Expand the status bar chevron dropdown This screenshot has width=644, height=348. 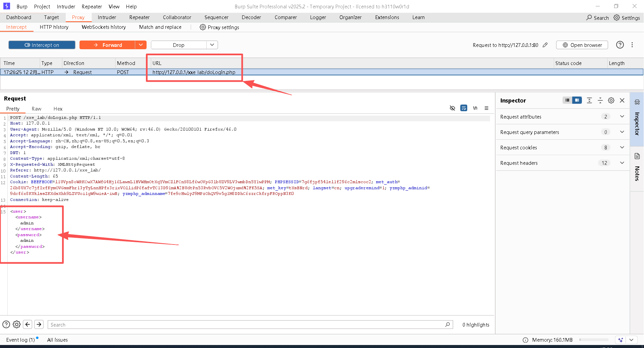[631, 340]
